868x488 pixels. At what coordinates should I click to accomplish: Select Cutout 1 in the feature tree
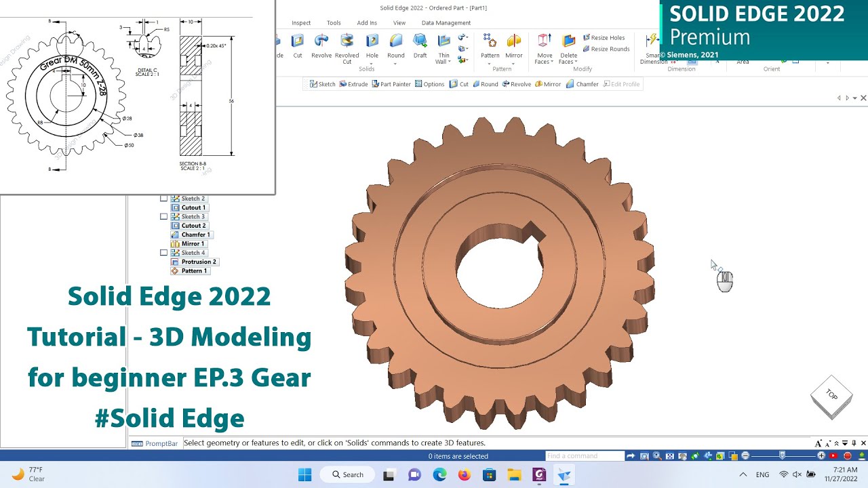[x=189, y=207]
